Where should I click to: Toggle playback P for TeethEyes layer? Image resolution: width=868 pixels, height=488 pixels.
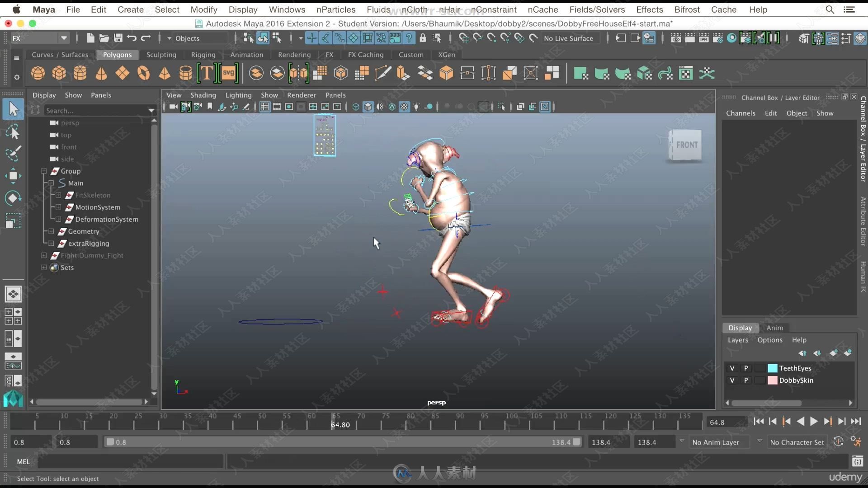coord(746,368)
